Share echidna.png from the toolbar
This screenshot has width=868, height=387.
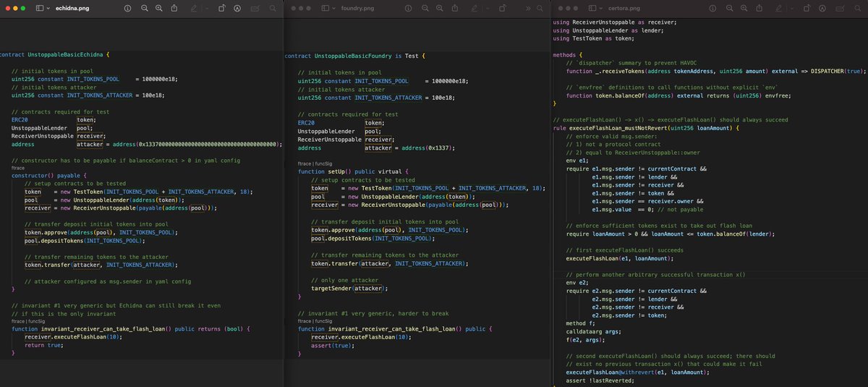[174, 9]
